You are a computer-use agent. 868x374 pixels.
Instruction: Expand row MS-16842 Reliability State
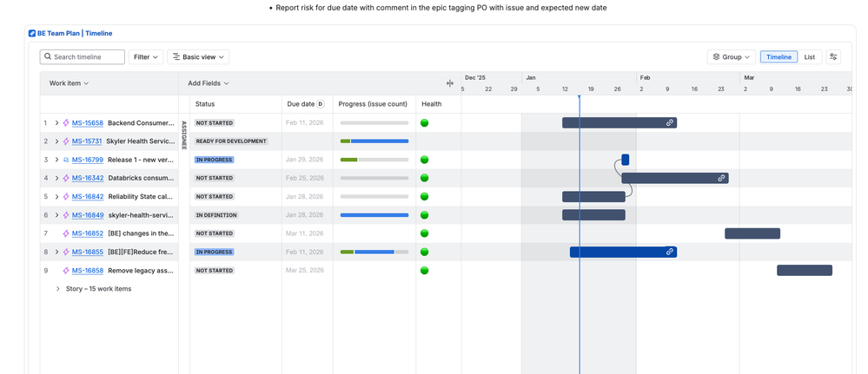[x=56, y=196]
